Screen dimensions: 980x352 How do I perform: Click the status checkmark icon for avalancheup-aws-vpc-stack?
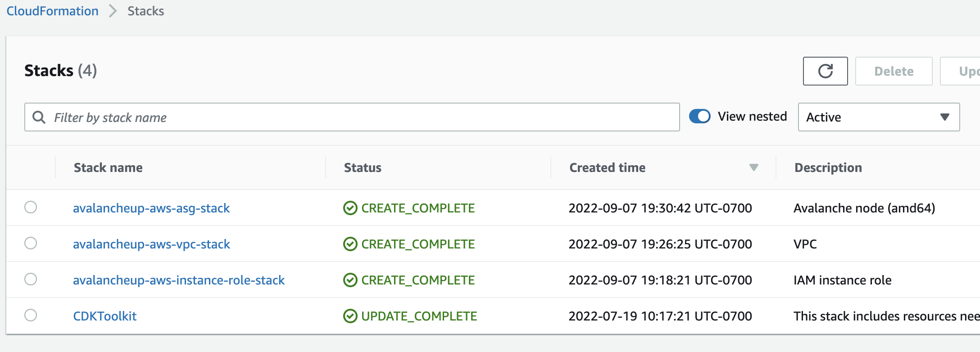tap(350, 244)
